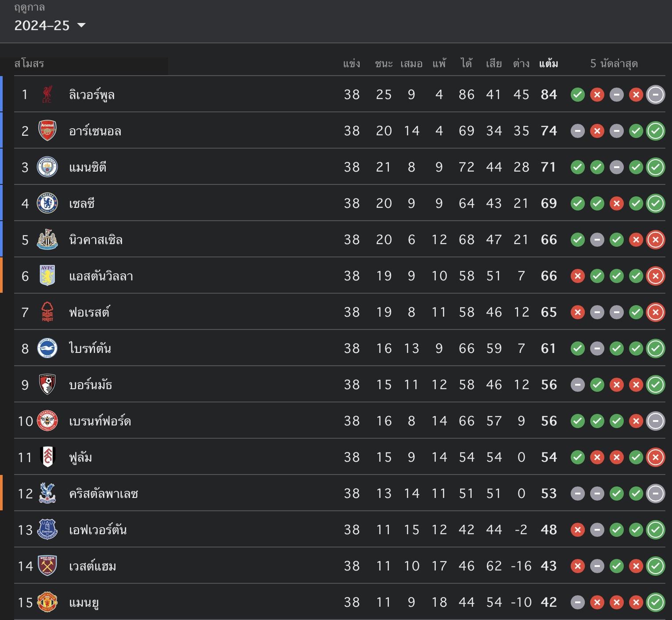Select the คริสตัลพาเลซ table row
Screen dimensions: 672x620
pos(340,493)
